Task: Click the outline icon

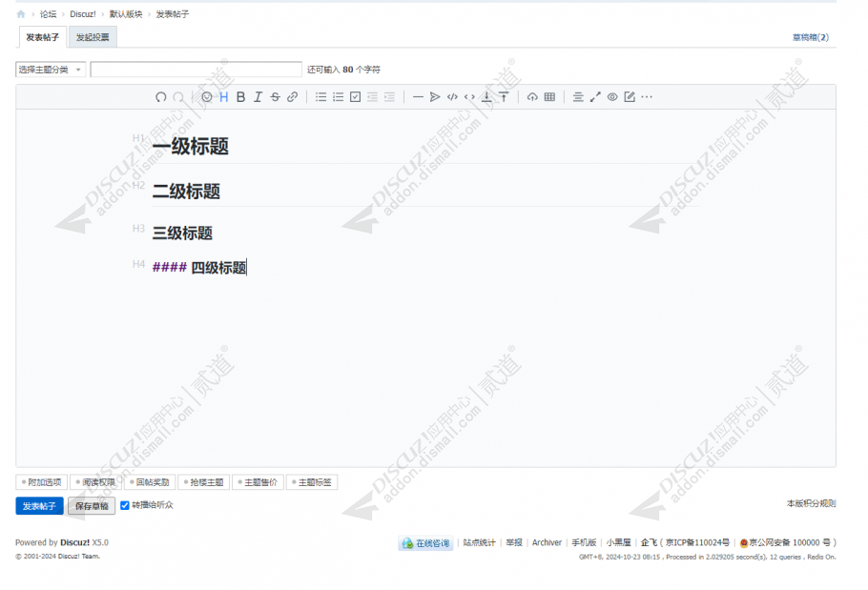Action: [x=578, y=97]
